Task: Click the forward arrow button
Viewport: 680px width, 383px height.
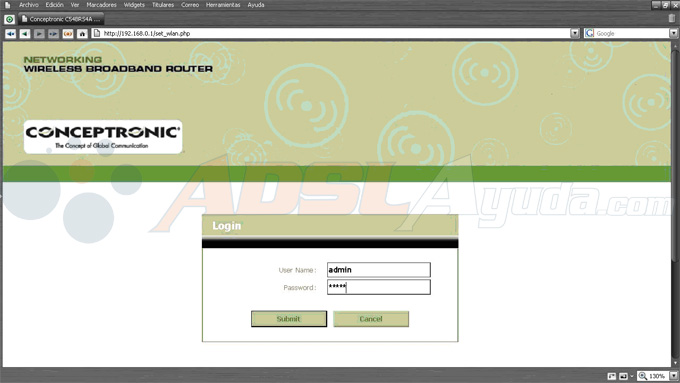Action: [39, 33]
